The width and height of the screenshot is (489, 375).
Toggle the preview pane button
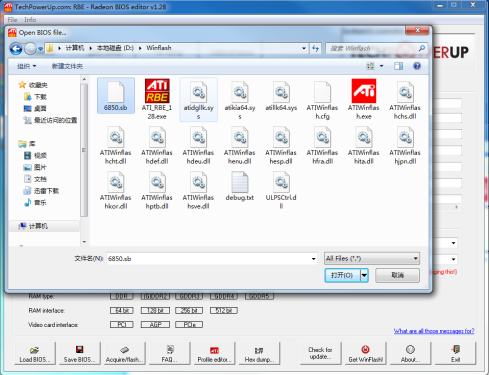(398, 66)
